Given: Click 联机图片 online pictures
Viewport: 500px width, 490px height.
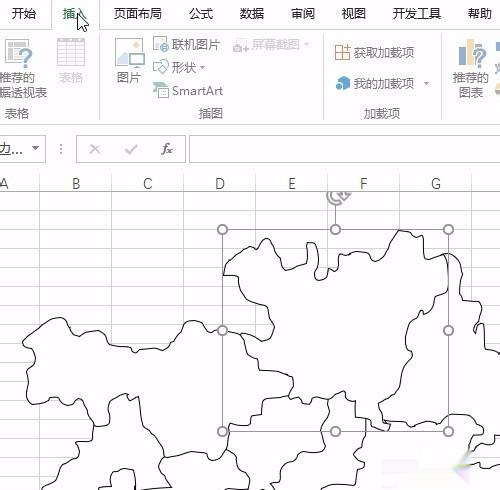Looking at the screenshot, I should (x=186, y=44).
